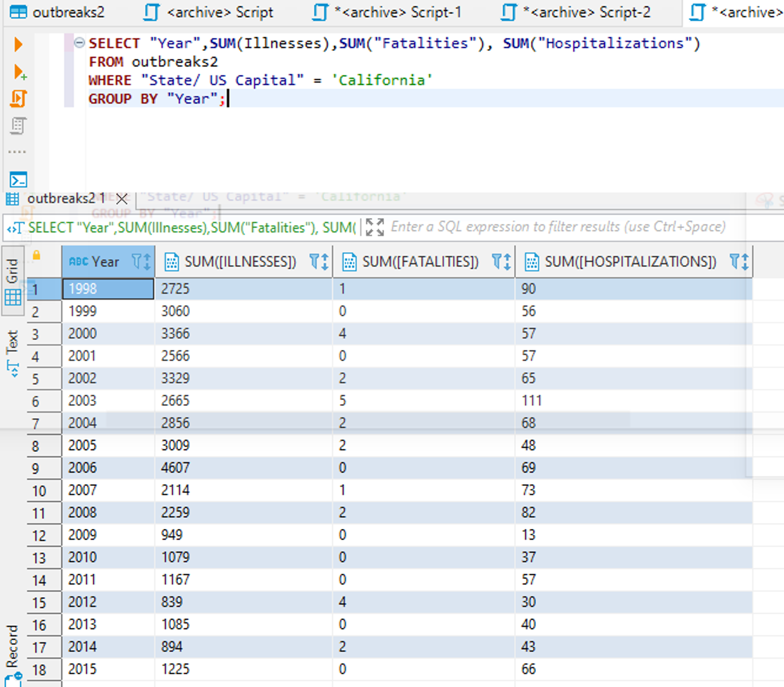Open filter for SUM([ILLNESSES]) column

(x=314, y=261)
